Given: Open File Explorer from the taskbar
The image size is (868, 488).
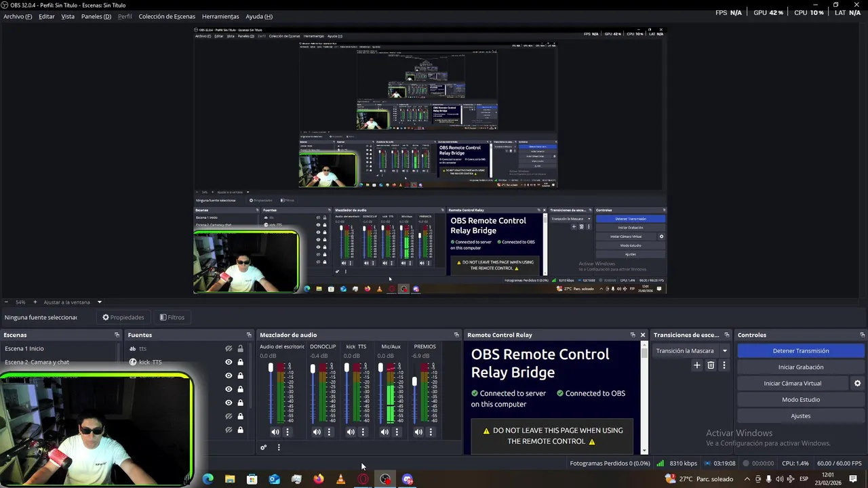Looking at the screenshot, I should click(230, 479).
